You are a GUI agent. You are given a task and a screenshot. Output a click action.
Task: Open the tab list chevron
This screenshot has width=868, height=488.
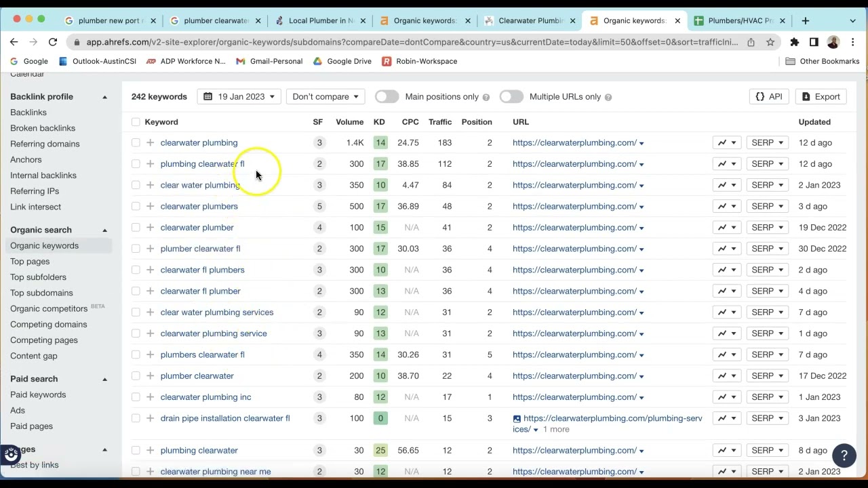[x=853, y=20]
